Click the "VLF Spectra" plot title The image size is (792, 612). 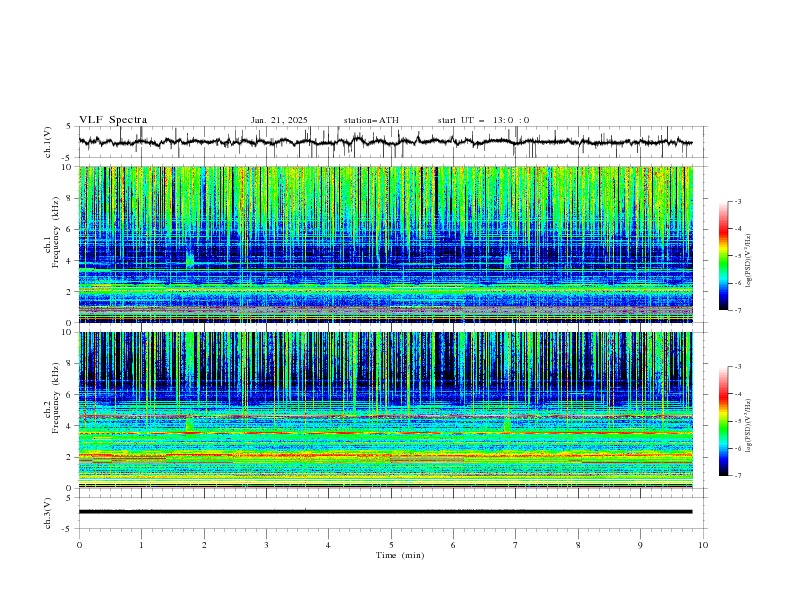point(113,120)
